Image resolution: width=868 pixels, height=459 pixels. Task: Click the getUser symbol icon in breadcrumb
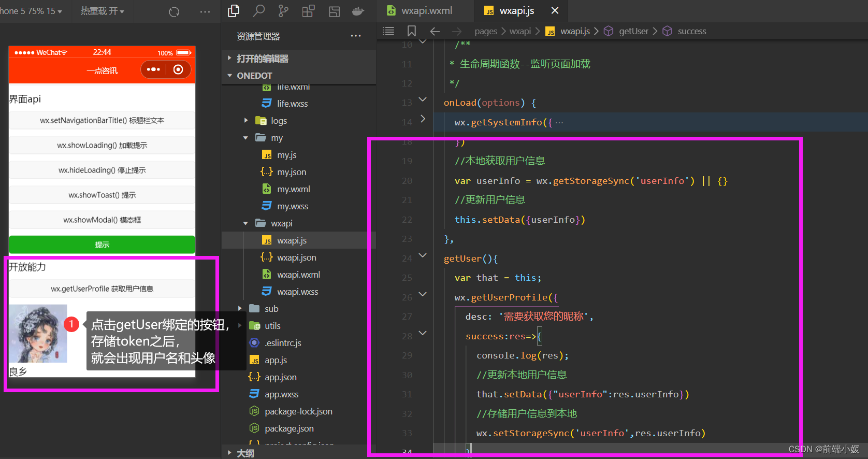coord(609,31)
